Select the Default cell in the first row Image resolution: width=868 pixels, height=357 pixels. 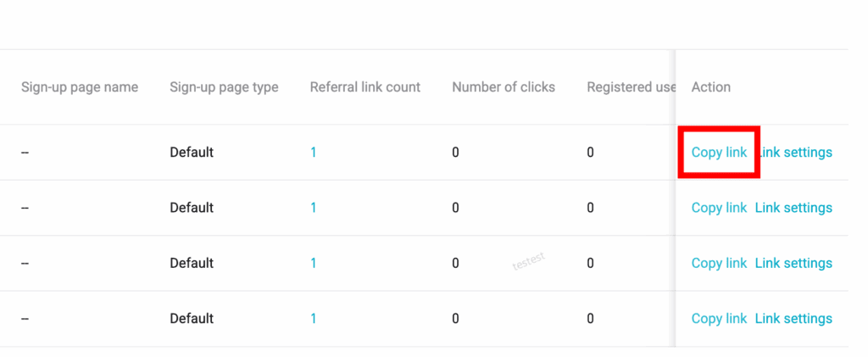tap(192, 153)
